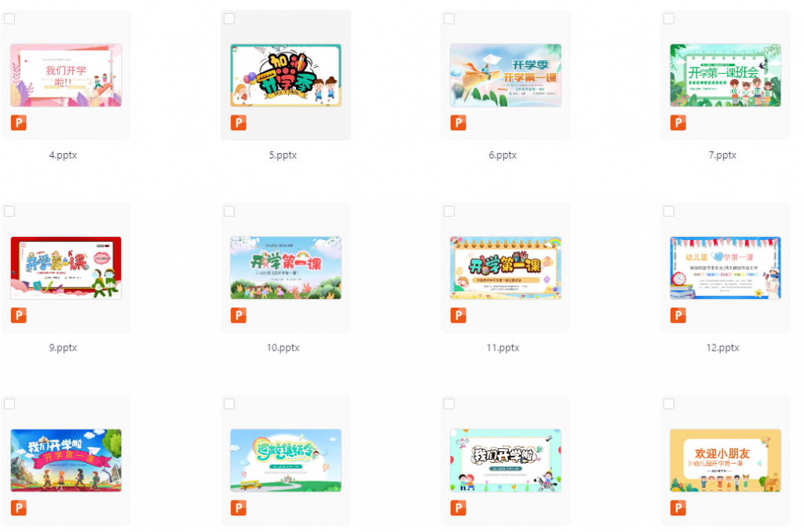Open the 返校集结令 slide thumbnail
This screenshot has width=804, height=532.
[286, 461]
